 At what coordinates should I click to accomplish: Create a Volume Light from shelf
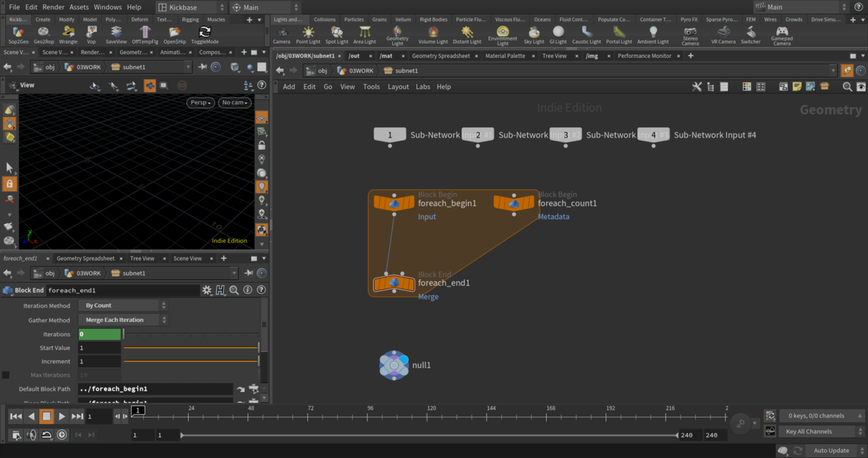(x=433, y=35)
